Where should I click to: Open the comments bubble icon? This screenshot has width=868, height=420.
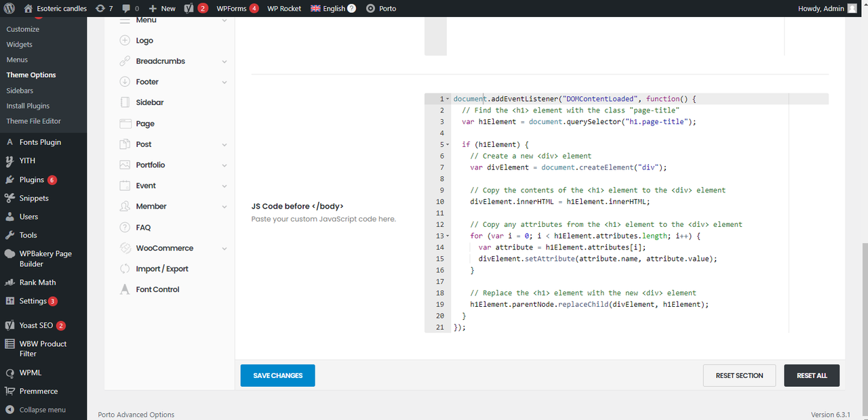(x=127, y=8)
